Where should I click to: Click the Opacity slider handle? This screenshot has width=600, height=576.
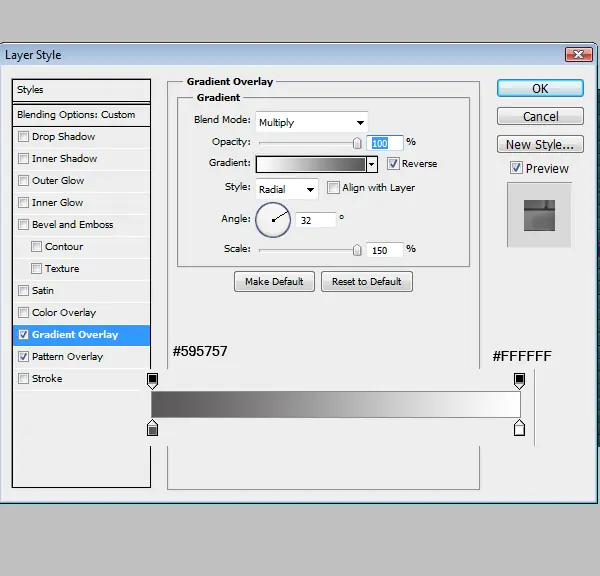(x=357, y=143)
